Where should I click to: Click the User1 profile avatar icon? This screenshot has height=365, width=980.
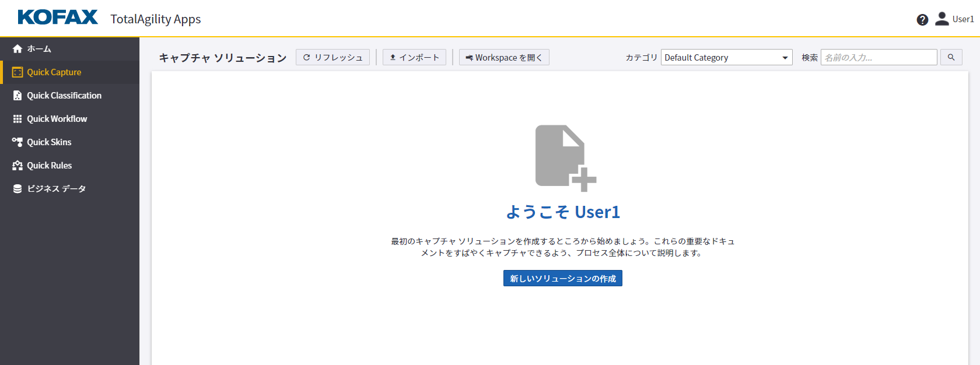942,19
